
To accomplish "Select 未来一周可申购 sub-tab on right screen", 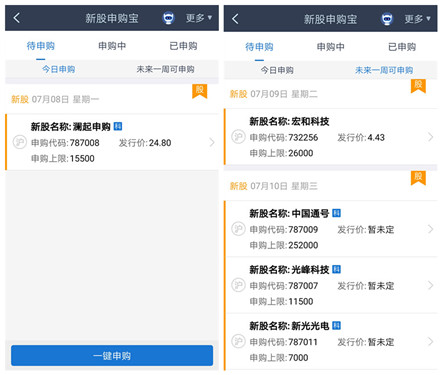I will pos(384,70).
